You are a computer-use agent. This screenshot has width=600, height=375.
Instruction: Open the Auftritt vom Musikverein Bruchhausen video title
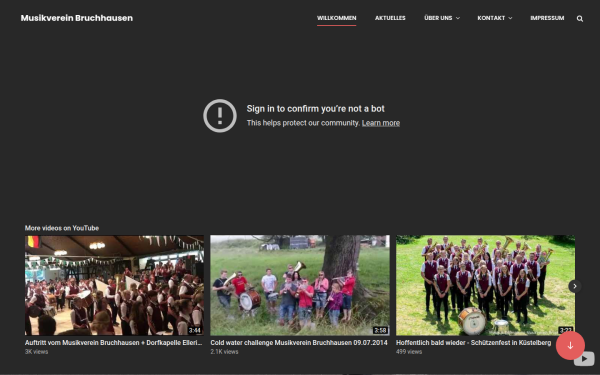(113, 342)
